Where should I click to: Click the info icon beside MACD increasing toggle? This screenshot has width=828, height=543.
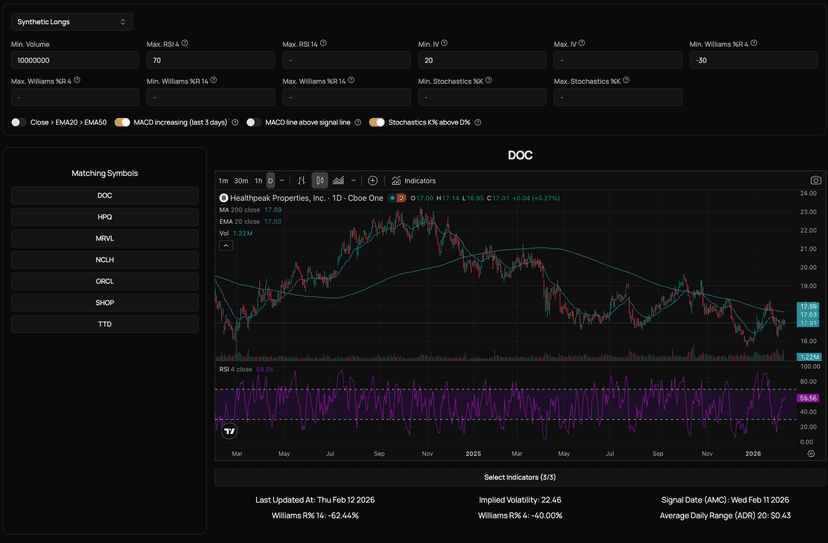click(235, 123)
